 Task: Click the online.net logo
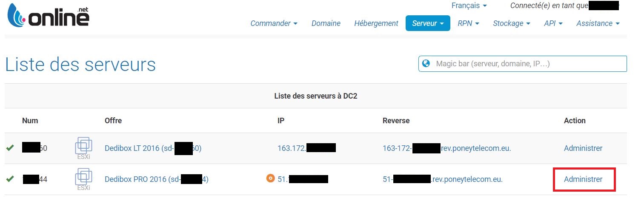[49, 16]
